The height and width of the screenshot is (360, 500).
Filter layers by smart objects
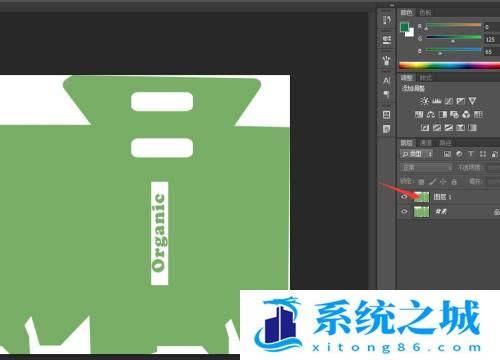coord(495,154)
